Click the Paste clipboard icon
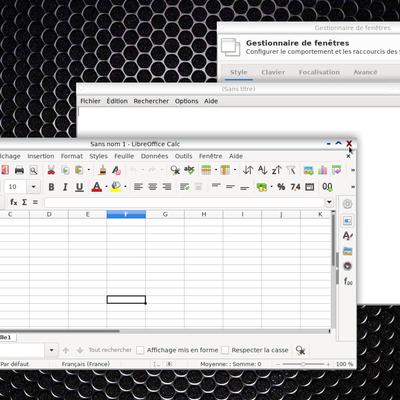The width and height of the screenshot is (400, 400). 79,170
